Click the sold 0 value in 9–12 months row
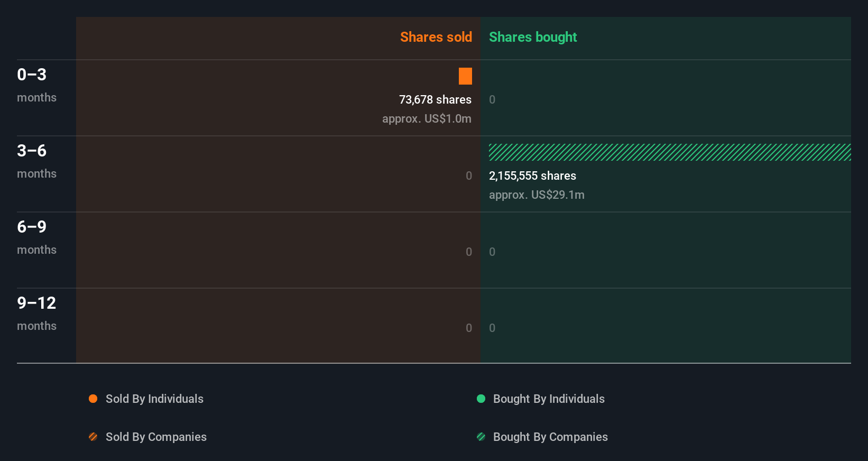Image resolution: width=868 pixels, height=461 pixels. 469,328
